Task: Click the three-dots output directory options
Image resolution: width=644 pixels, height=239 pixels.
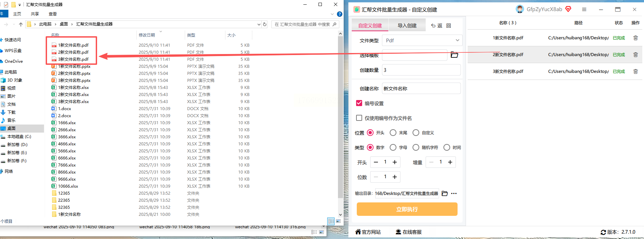Action: [454, 193]
